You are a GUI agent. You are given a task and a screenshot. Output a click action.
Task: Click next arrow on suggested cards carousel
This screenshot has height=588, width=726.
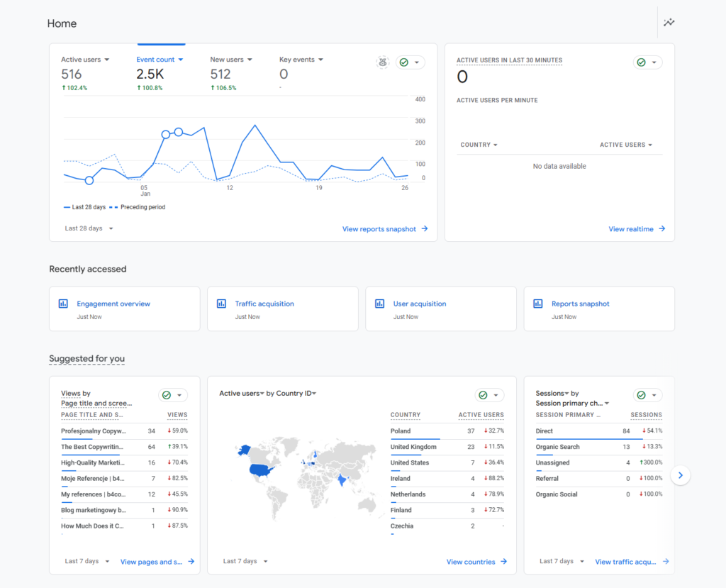click(x=680, y=475)
